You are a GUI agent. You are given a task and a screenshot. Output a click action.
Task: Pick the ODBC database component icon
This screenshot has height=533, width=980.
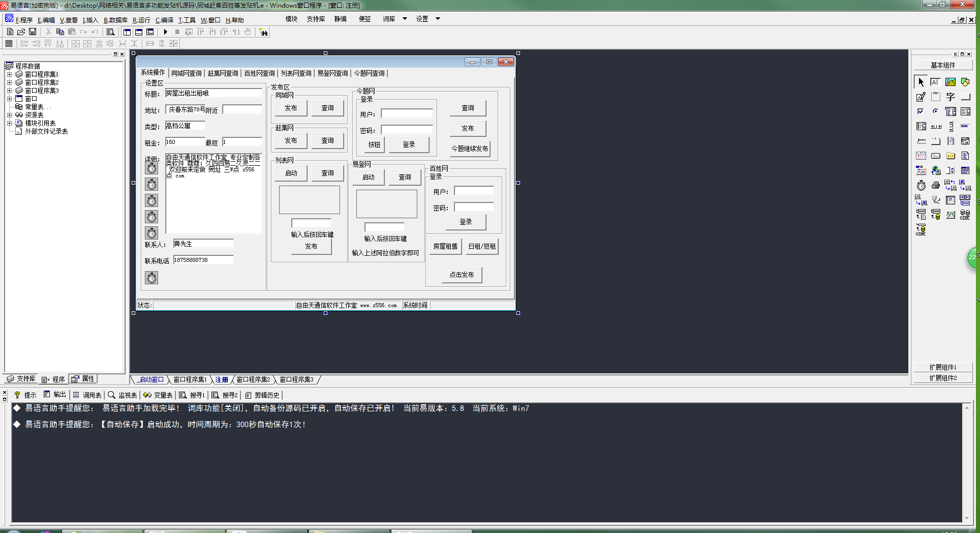[x=965, y=215]
